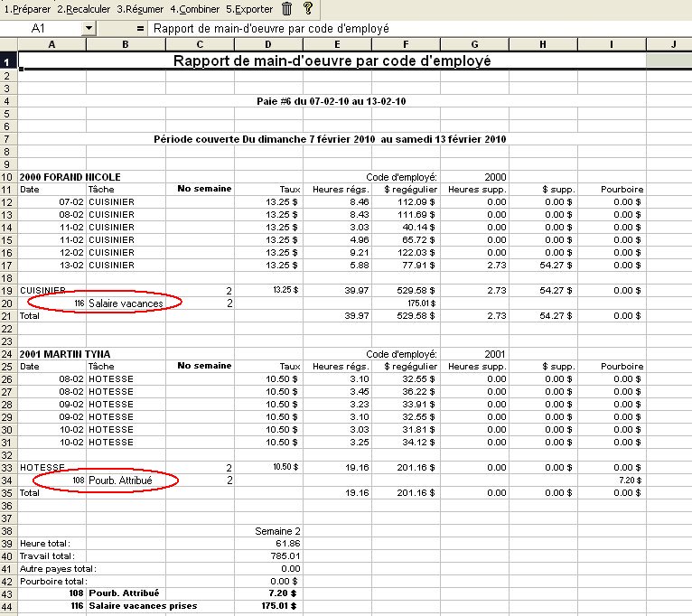The image size is (692, 616).
Task: Select column G header
Action: (x=474, y=44)
